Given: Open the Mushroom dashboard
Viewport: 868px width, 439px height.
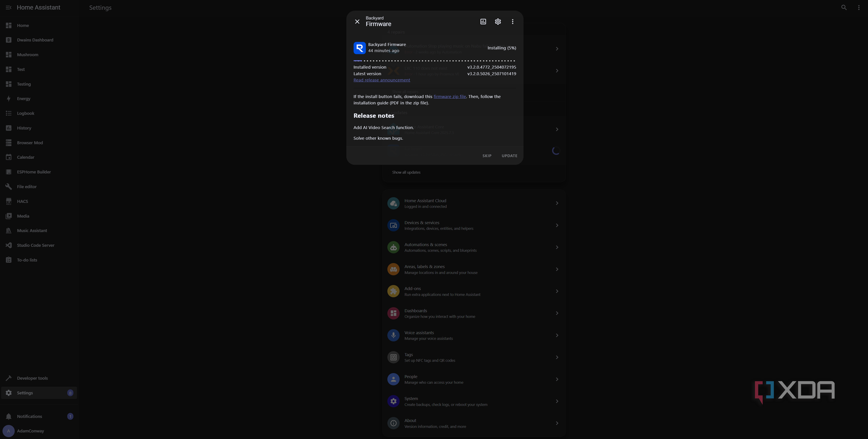Looking at the screenshot, I should 38,55.
